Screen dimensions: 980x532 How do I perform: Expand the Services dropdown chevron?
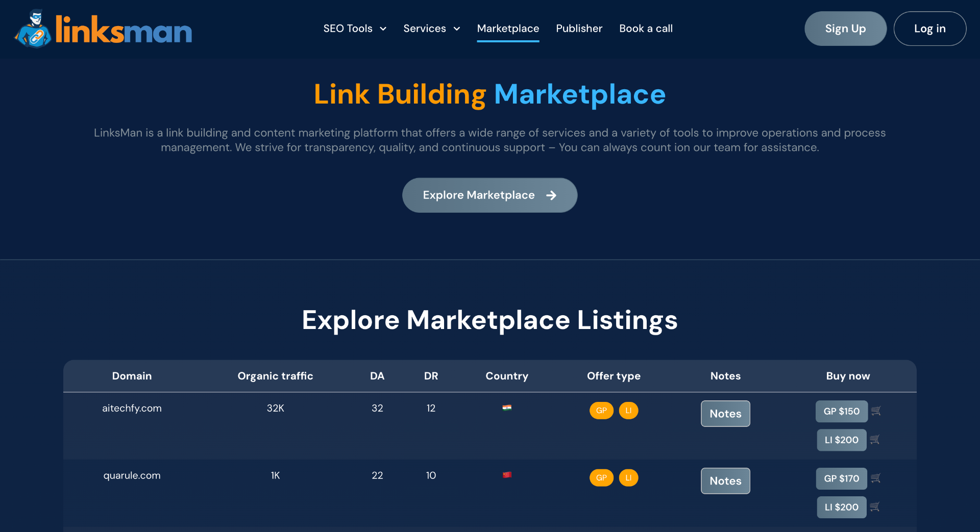coord(457,29)
